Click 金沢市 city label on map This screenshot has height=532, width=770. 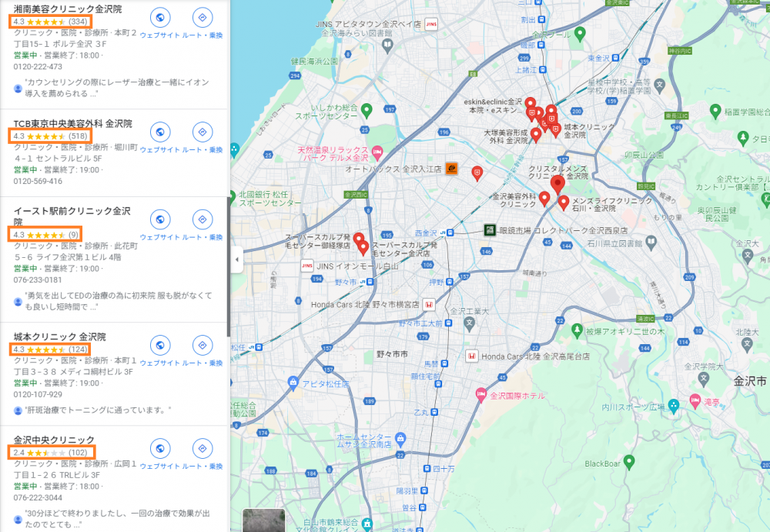[x=750, y=380]
